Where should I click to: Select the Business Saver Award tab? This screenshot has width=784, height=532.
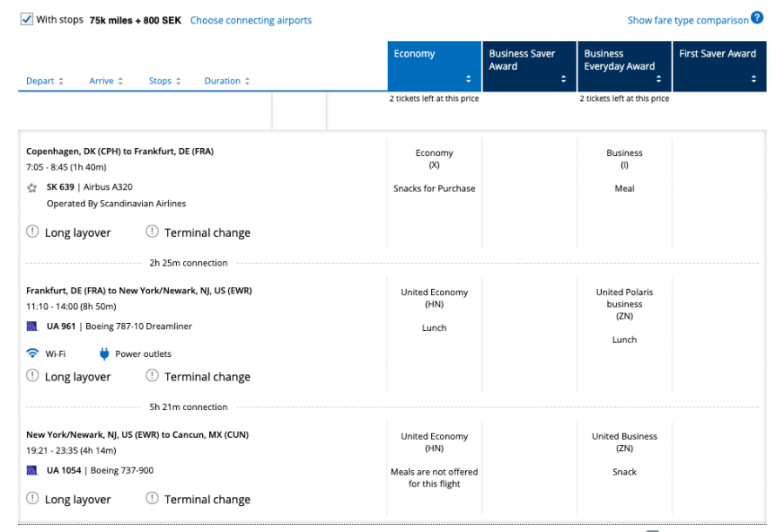click(x=529, y=66)
